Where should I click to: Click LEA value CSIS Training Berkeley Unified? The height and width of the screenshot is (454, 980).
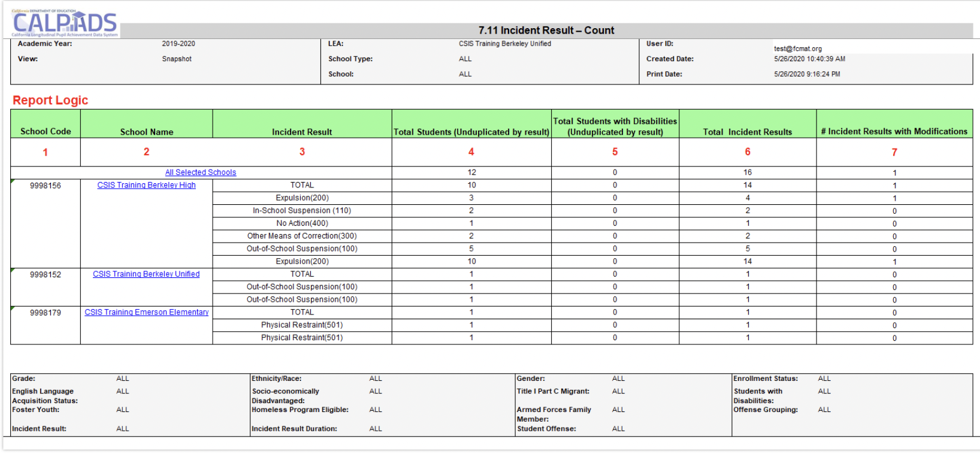click(x=505, y=44)
